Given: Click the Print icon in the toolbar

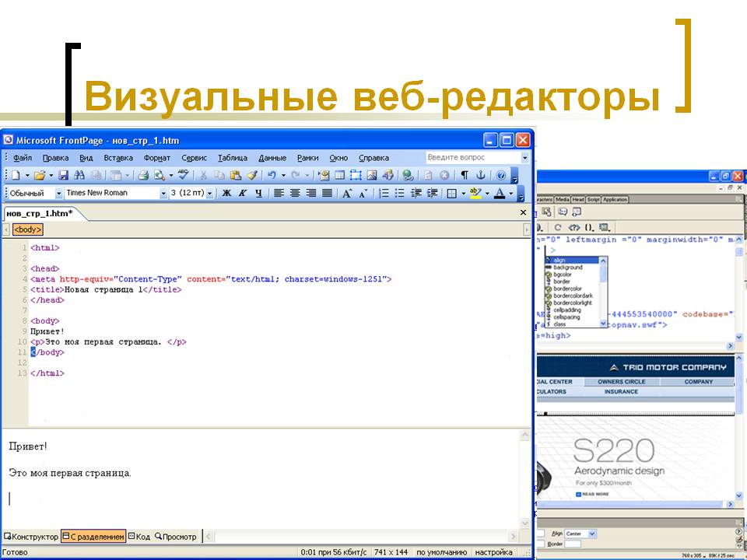Looking at the screenshot, I should coord(142,176).
